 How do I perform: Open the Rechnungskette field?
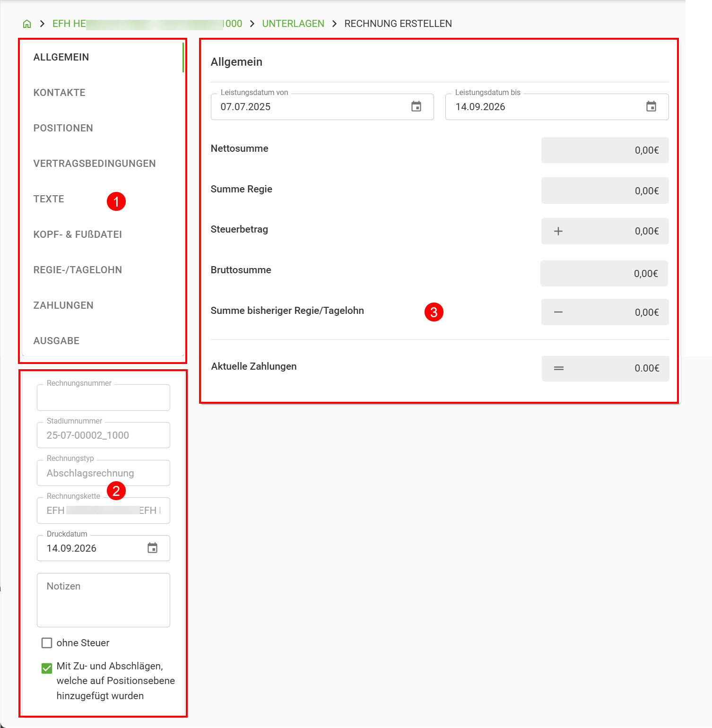(x=104, y=511)
